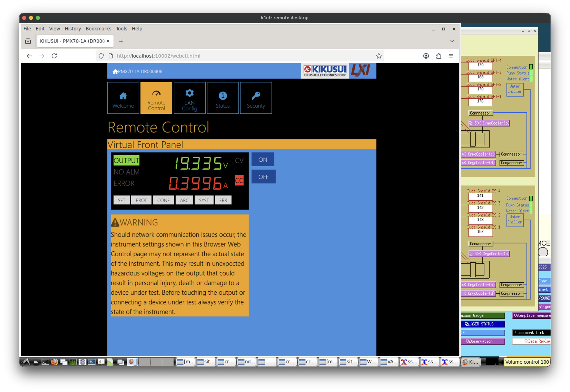Screen dimensions: 570x392
Task: Open the History menu
Action: (x=72, y=29)
